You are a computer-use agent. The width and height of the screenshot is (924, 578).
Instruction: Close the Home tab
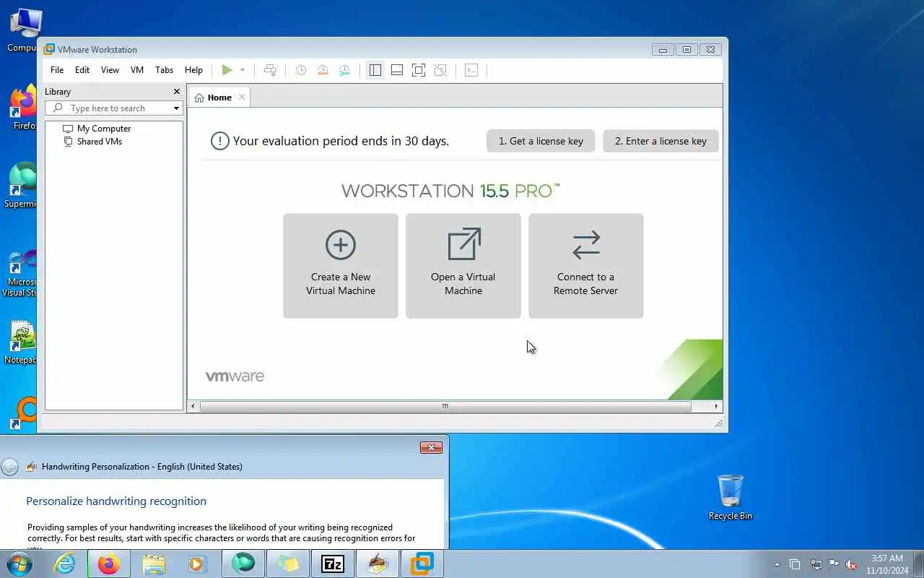(x=242, y=98)
